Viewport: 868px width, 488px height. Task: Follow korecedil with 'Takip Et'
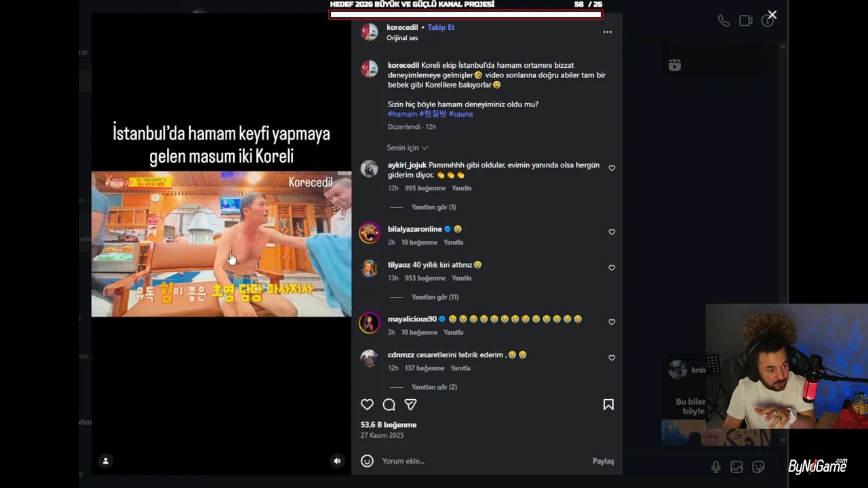point(441,27)
